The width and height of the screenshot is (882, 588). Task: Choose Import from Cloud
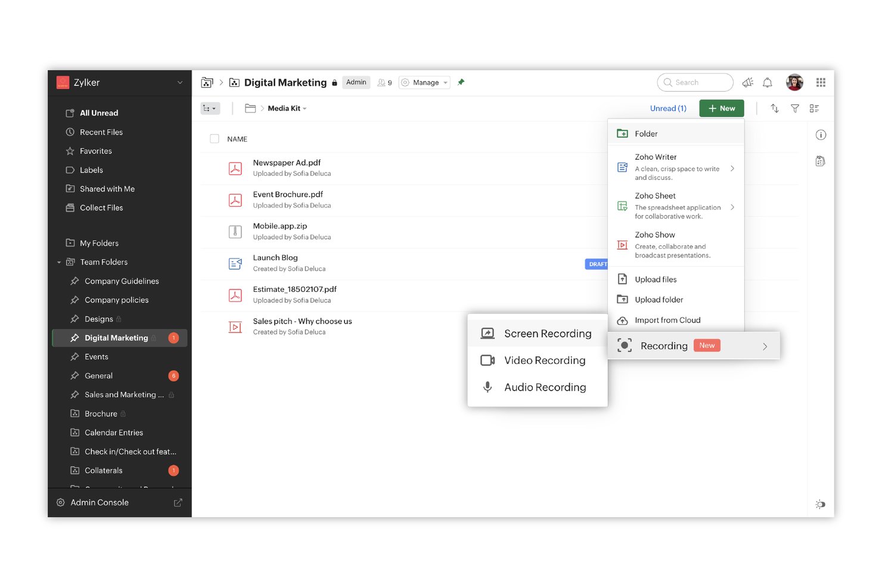point(676,320)
